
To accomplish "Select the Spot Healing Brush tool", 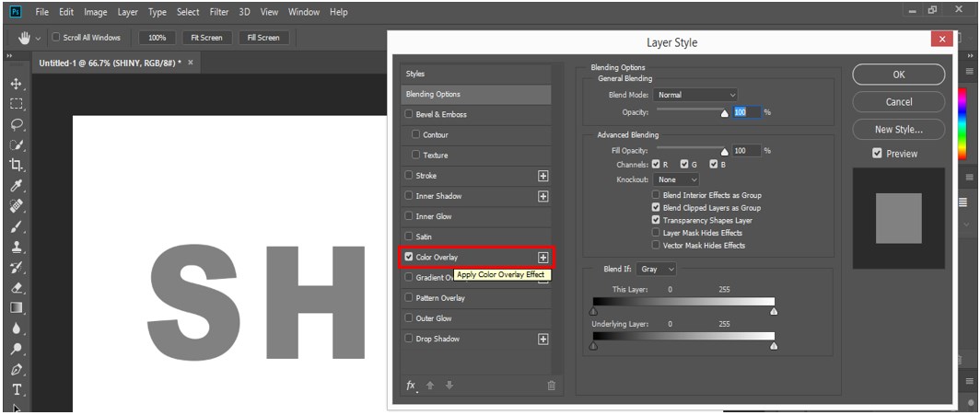I will [x=17, y=206].
